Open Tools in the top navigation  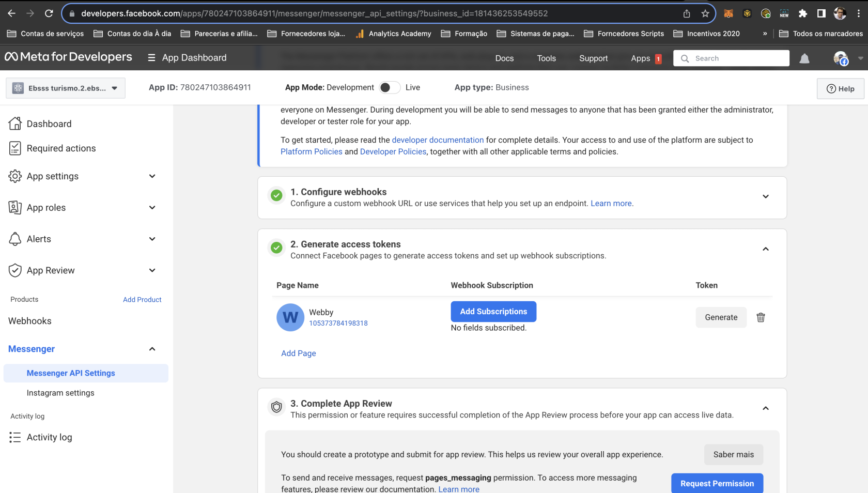pyautogui.click(x=546, y=58)
